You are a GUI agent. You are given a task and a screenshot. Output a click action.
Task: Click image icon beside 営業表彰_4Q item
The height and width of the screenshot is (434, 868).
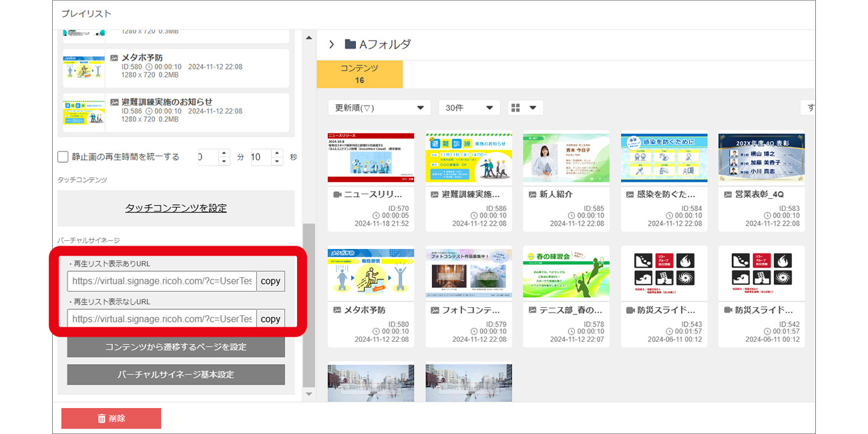pyautogui.click(x=728, y=194)
